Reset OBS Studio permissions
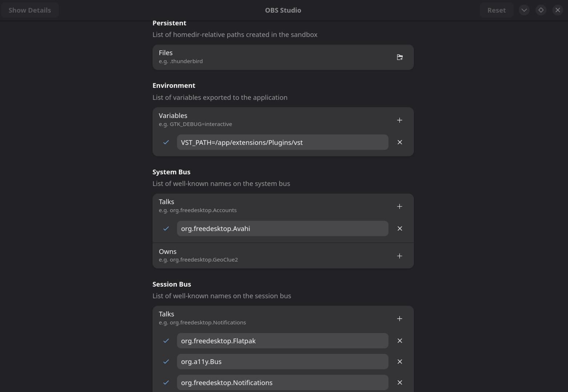 496,10
